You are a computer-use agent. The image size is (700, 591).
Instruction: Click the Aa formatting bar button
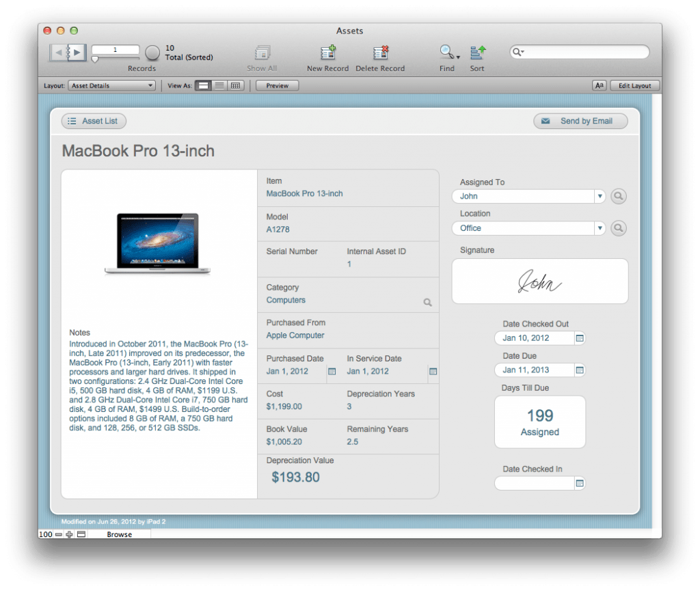tap(599, 85)
